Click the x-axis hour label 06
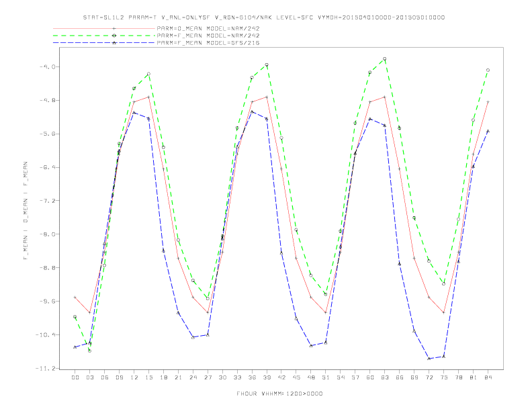Screen dimensions: 532x411 (105, 377)
